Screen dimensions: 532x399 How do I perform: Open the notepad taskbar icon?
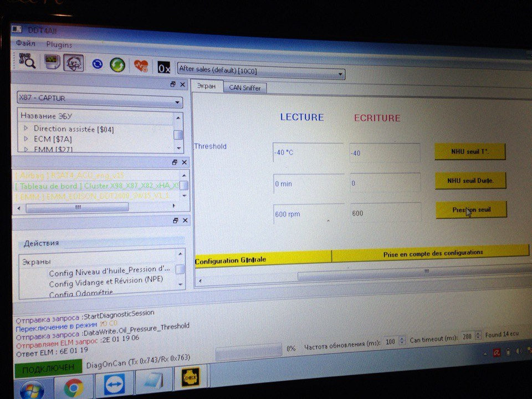tap(155, 380)
